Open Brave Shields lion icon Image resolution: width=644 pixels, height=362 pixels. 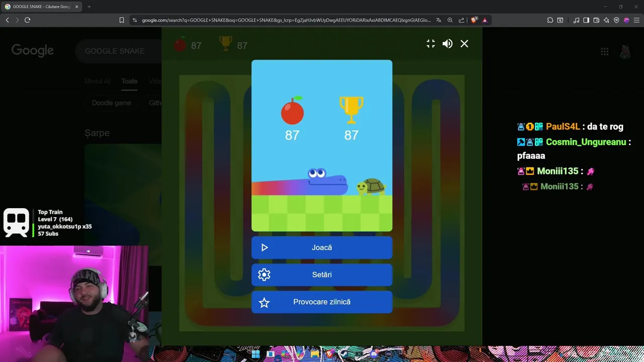click(x=474, y=20)
